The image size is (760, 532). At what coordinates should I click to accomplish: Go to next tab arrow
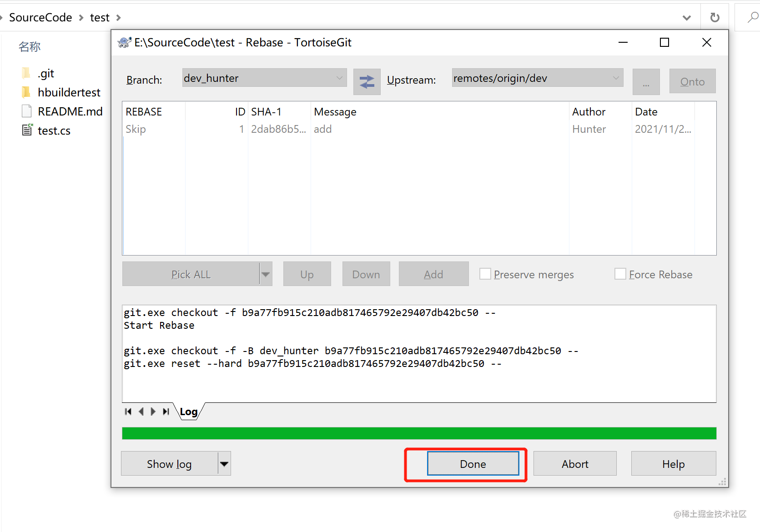(153, 412)
